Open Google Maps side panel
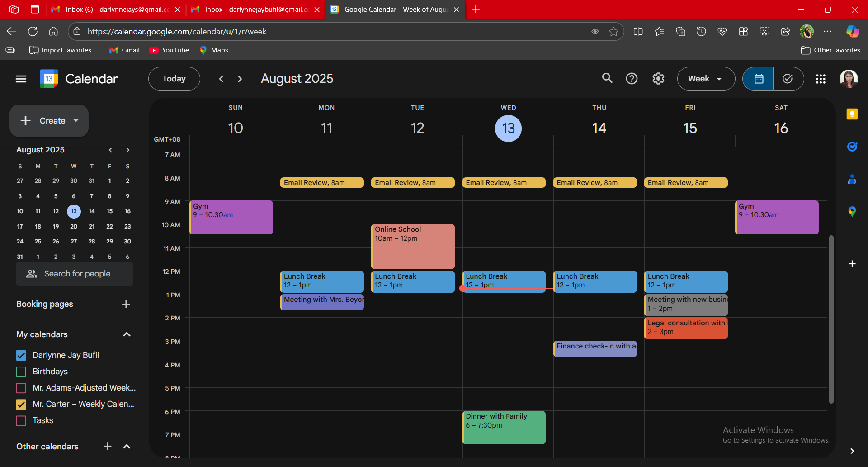The width and height of the screenshot is (868, 467). coord(852,211)
